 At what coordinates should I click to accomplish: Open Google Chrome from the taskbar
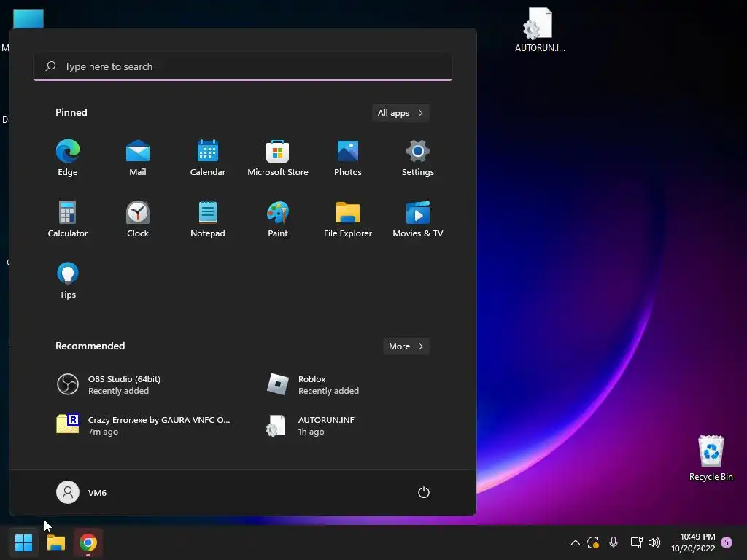88,542
